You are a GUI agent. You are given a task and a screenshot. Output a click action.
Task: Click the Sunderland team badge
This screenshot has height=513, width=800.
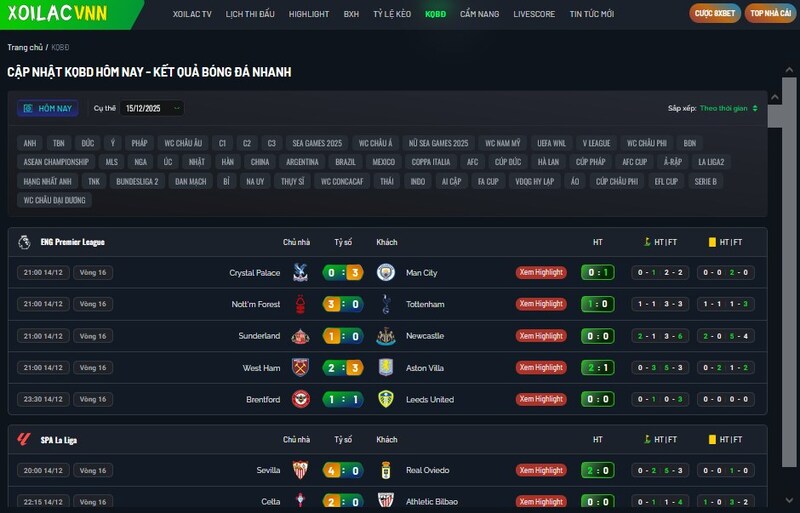pos(299,336)
